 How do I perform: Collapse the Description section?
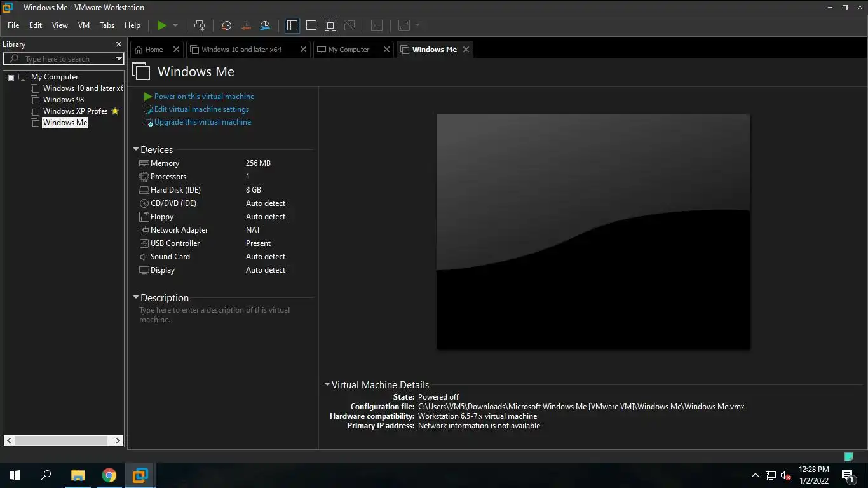click(x=136, y=297)
